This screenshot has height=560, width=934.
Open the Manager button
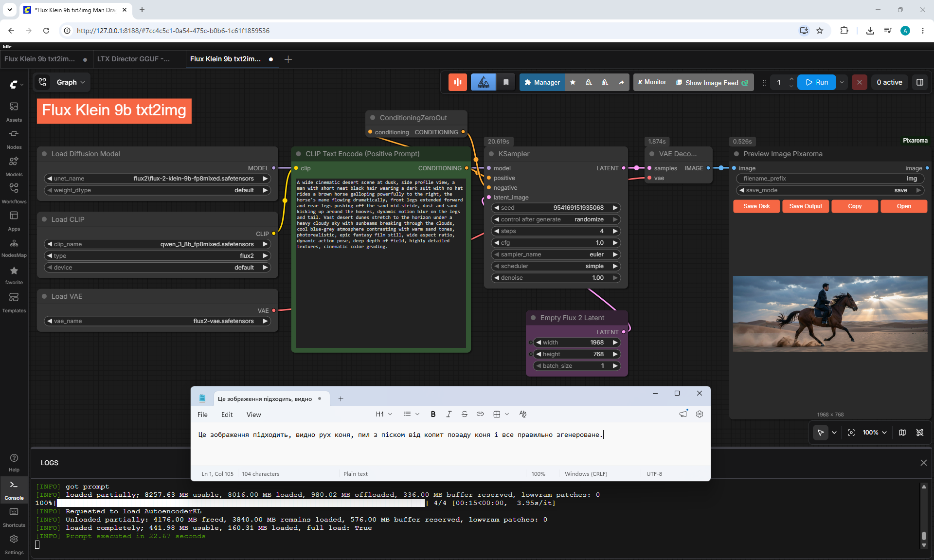(542, 82)
